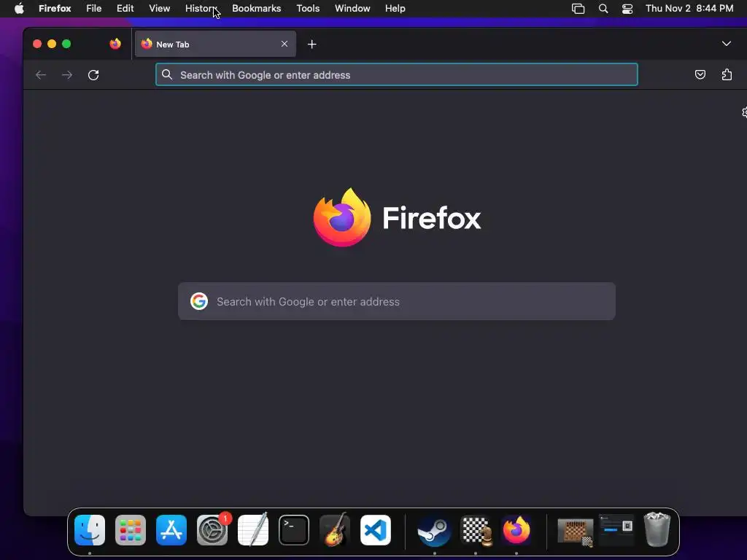747x560 pixels.
Task: Save to Pocket icon in toolbar
Action: [700, 74]
